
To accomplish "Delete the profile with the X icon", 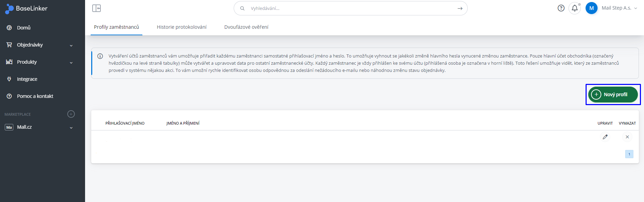I will [x=627, y=137].
